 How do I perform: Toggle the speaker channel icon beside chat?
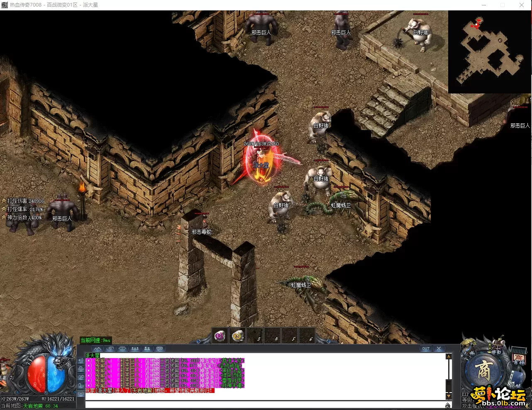[81, 360]
